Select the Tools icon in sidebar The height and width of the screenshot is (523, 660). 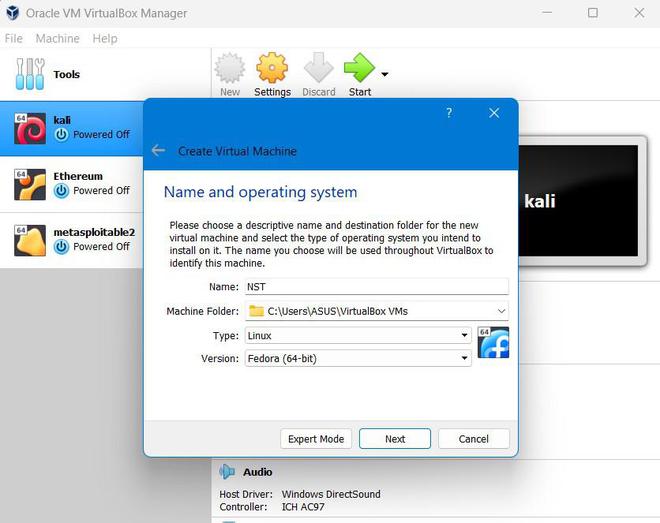(30, 74)
